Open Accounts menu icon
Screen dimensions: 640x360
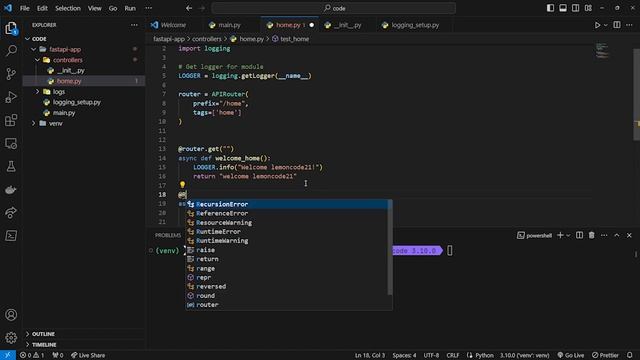point(11,315)
